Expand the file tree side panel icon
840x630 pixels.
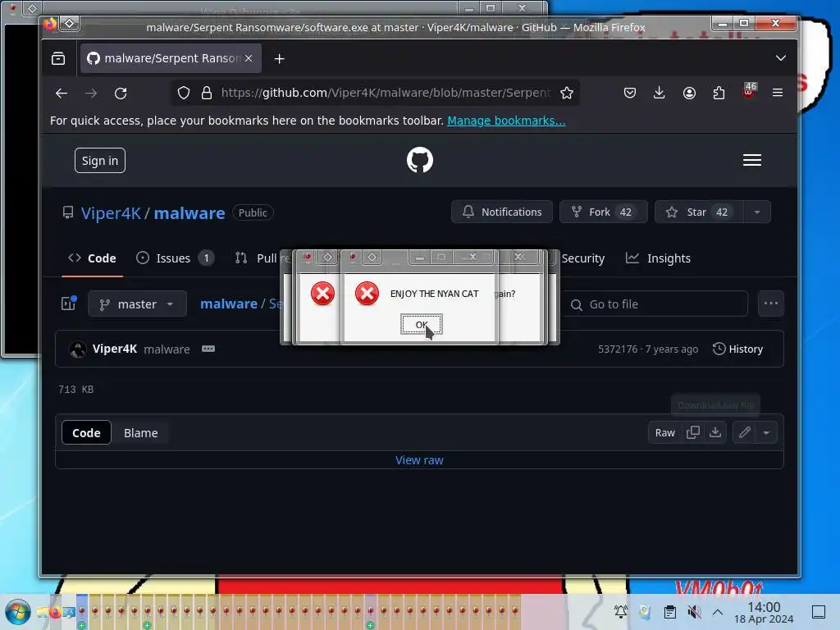click(69, 304)
